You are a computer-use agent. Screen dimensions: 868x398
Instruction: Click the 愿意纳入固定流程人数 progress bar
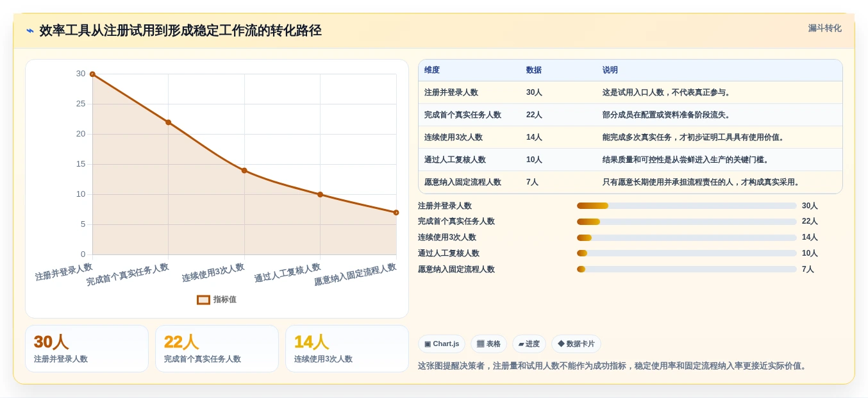(x=687, y=269)
